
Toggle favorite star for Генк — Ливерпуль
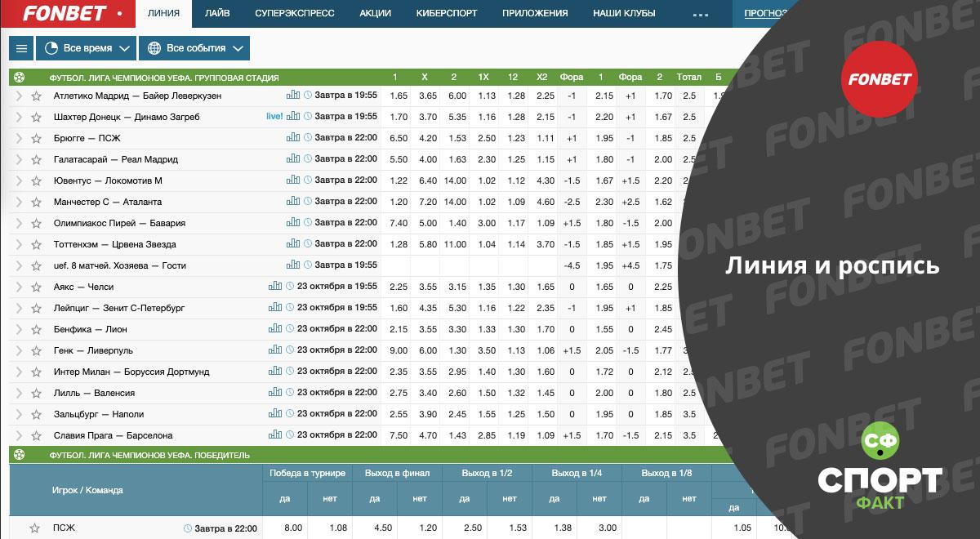pyautogui.click(x=36, y=350)
